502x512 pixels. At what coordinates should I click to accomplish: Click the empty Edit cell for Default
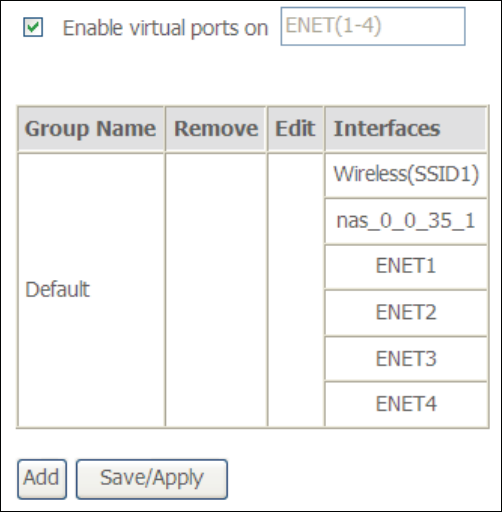pos(295,290)
